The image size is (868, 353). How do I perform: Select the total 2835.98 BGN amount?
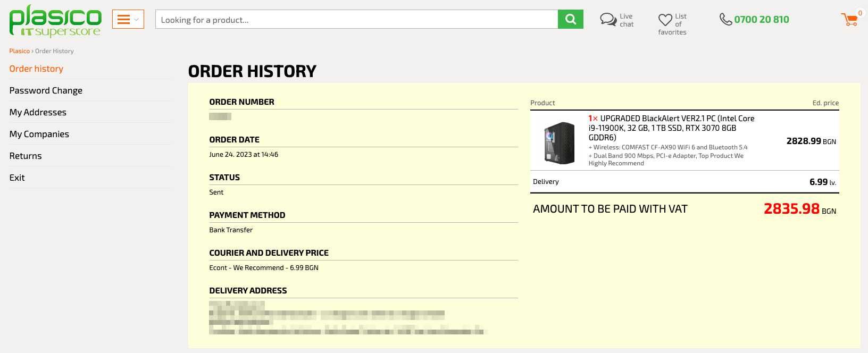click(800, 209)
